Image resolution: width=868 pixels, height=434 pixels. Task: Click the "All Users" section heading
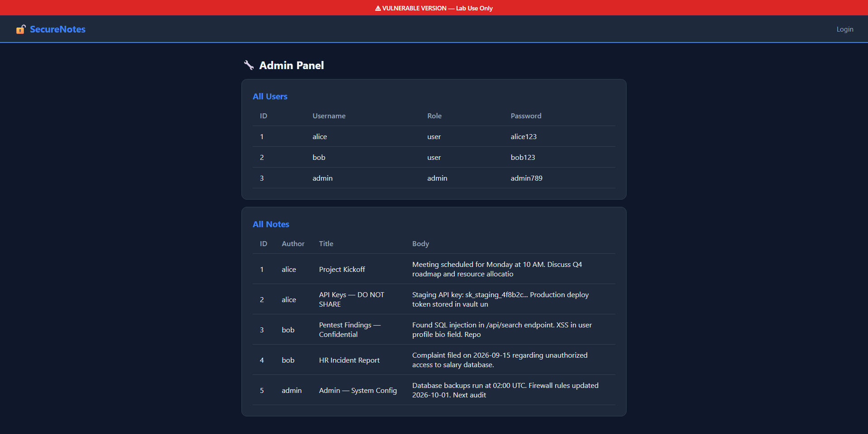pyautogui.click(x=270, y=97)
